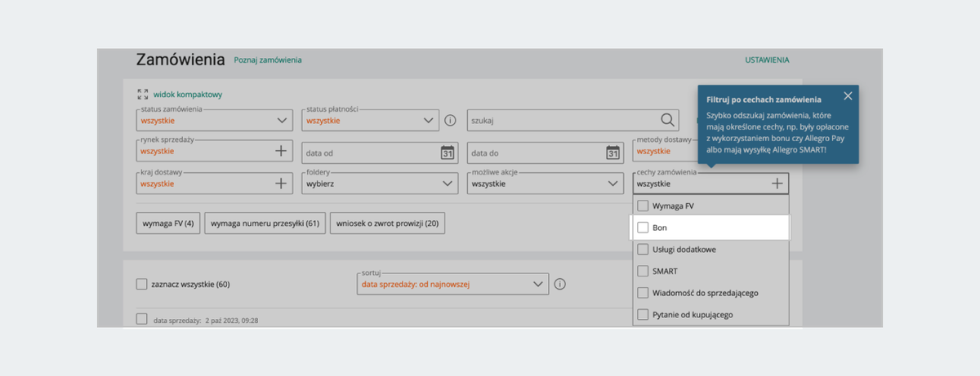
Task: Check 'Pytanie od kupującego' option
Action: 643,314
